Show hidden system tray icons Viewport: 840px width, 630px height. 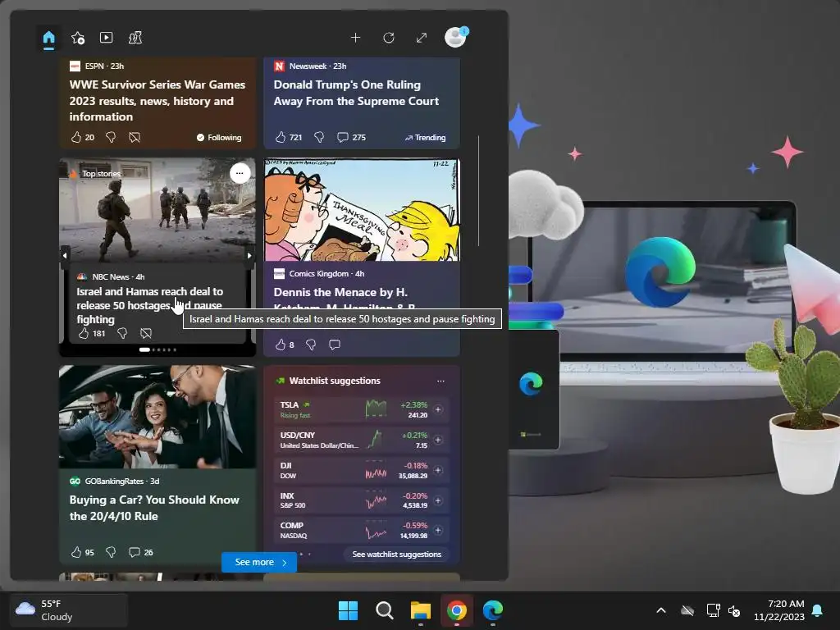661,610
